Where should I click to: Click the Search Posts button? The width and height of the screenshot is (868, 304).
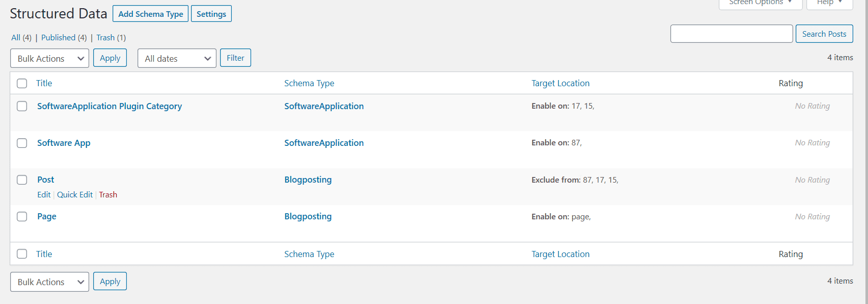tap(824, 34)
